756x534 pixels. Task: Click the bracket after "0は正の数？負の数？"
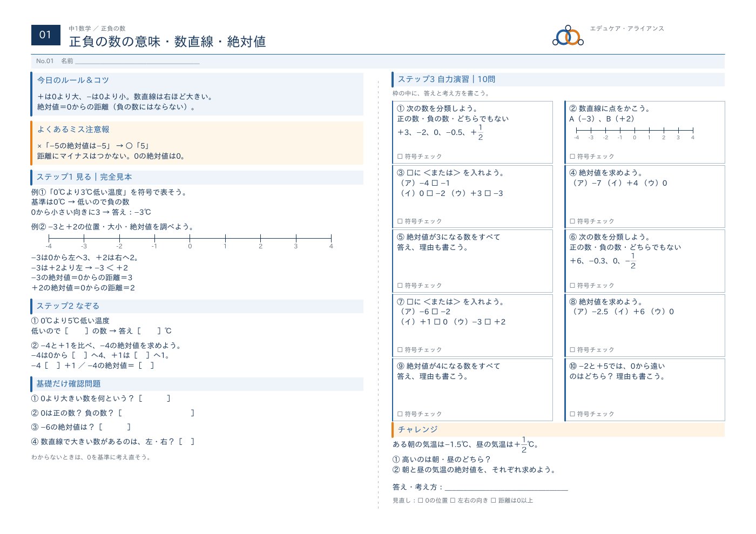coord(156,413)
